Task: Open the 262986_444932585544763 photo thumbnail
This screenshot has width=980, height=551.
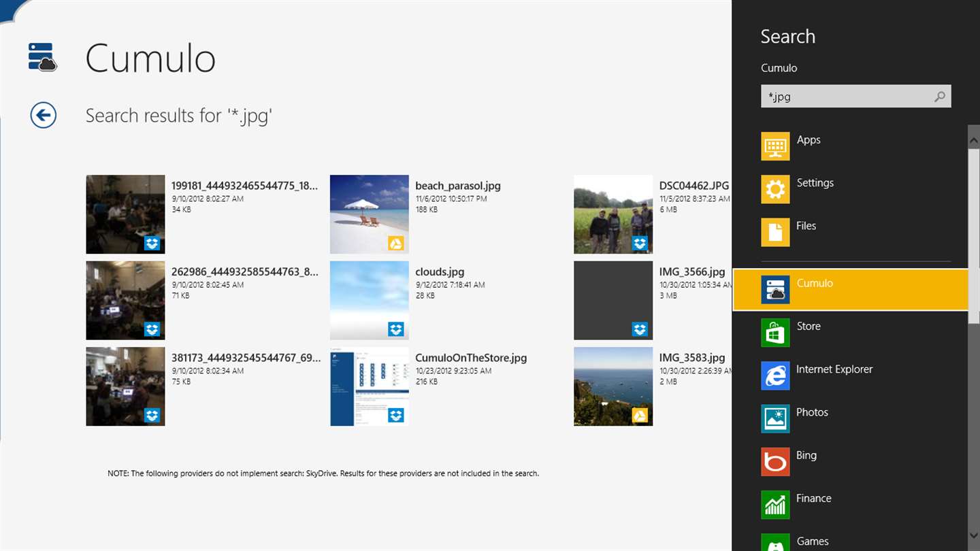Action: pos(125,300)
